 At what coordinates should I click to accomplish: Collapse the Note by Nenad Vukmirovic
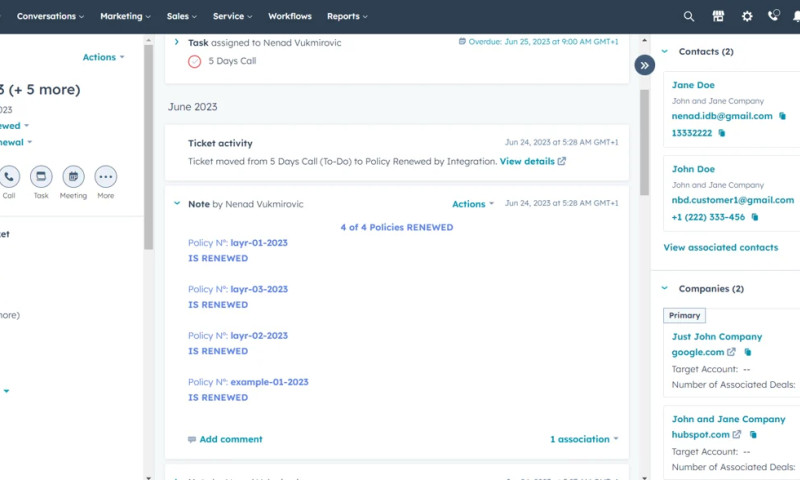[x=177, y=203]
